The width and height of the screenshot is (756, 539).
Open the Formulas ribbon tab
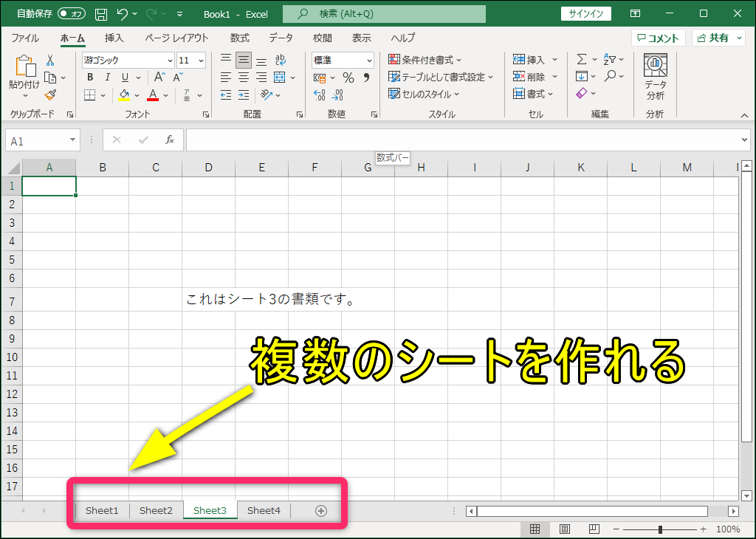[x=240, y=38]
